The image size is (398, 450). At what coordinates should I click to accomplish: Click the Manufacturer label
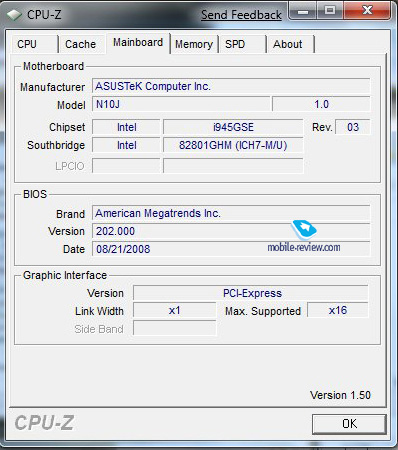click(52, 87)
